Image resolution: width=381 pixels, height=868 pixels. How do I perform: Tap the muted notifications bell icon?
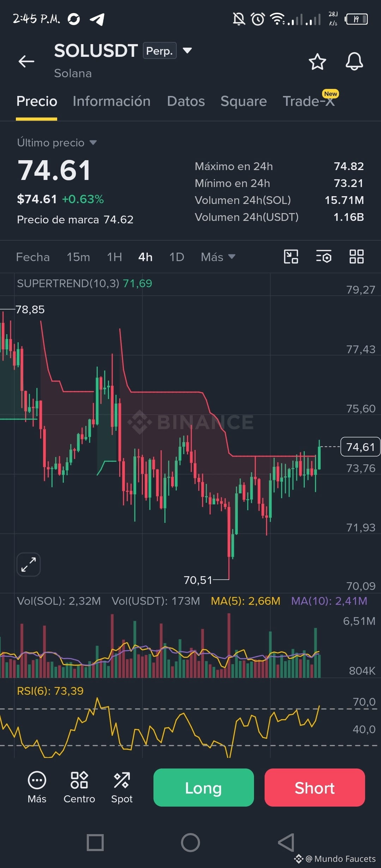pos(239,19)
